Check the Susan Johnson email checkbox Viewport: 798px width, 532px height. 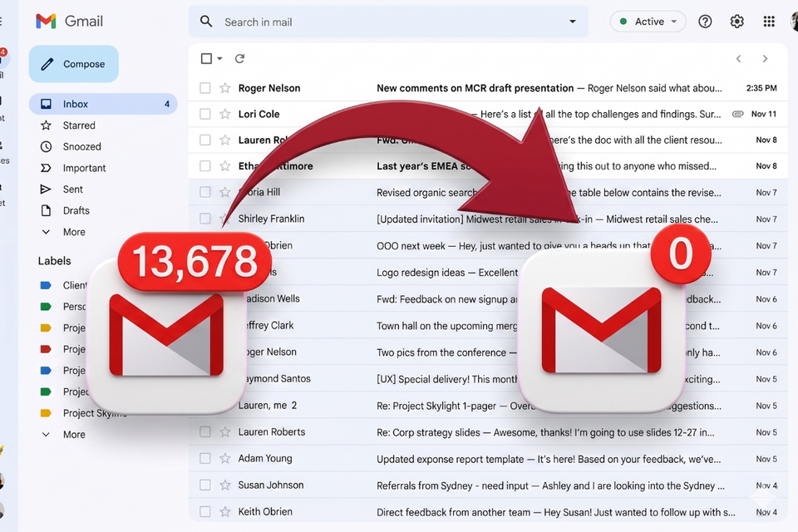click(x=205, y=485)
